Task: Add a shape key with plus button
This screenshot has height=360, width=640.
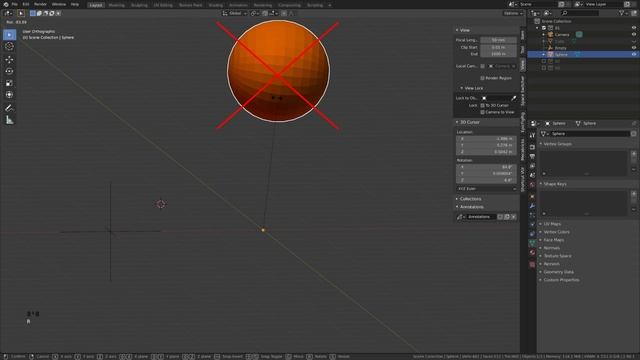Action: 634,194
